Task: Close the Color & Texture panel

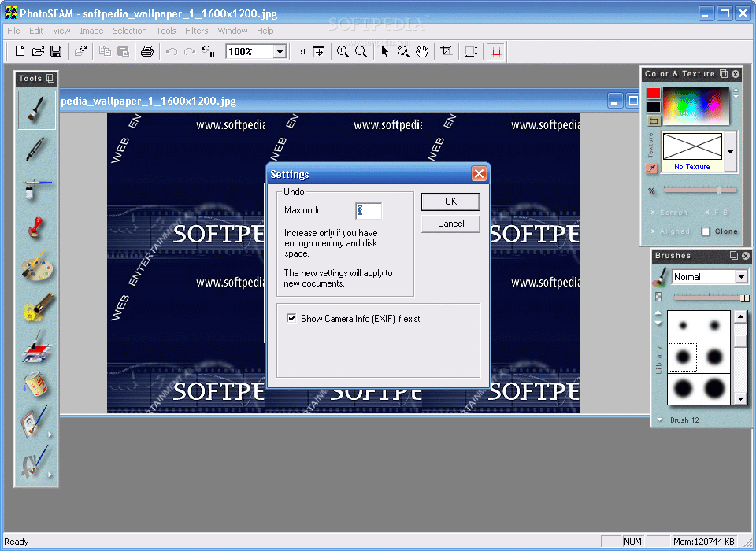Action: [x=736, y=74]
